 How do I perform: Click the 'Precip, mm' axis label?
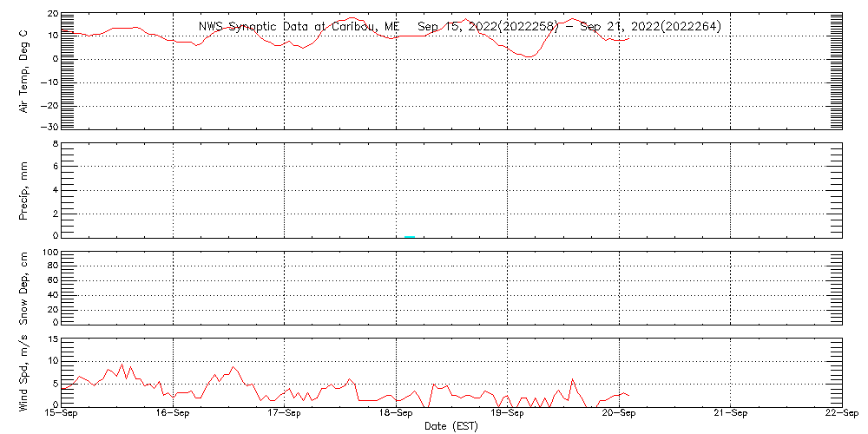point(23,187)
